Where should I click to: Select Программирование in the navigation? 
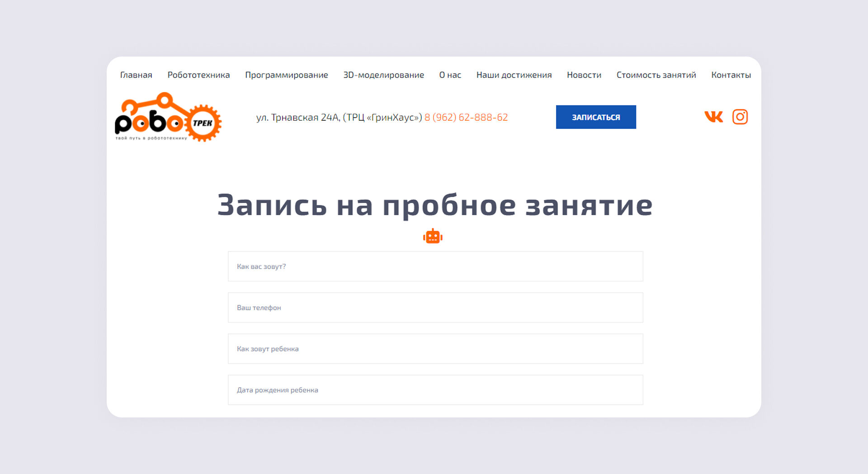tap(286, 75)
